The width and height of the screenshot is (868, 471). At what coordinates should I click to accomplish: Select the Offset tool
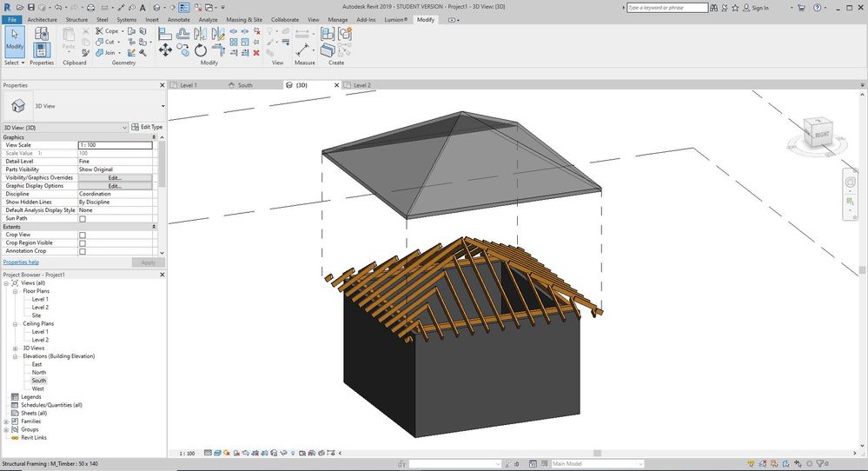pyautogui.click(x=182, y=34)
